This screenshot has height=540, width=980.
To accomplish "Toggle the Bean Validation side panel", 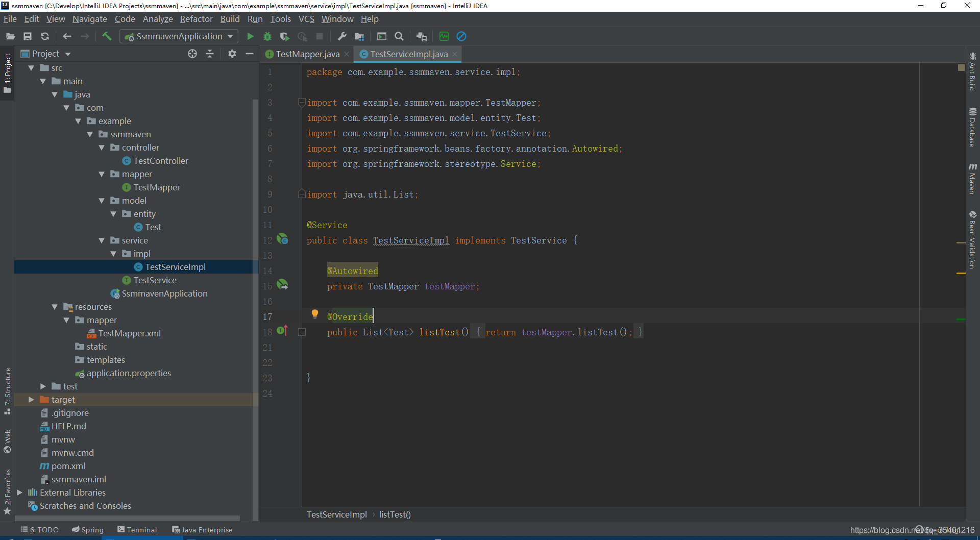I will coord(972,239).
